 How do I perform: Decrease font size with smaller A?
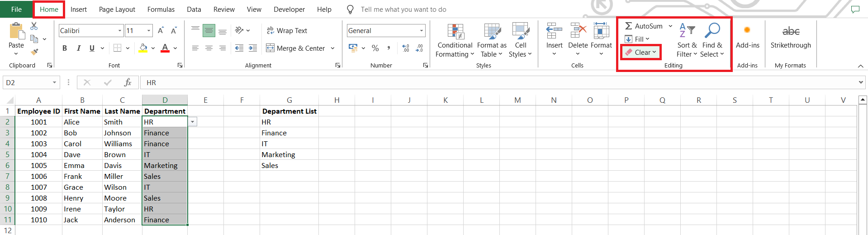point(174,30)
